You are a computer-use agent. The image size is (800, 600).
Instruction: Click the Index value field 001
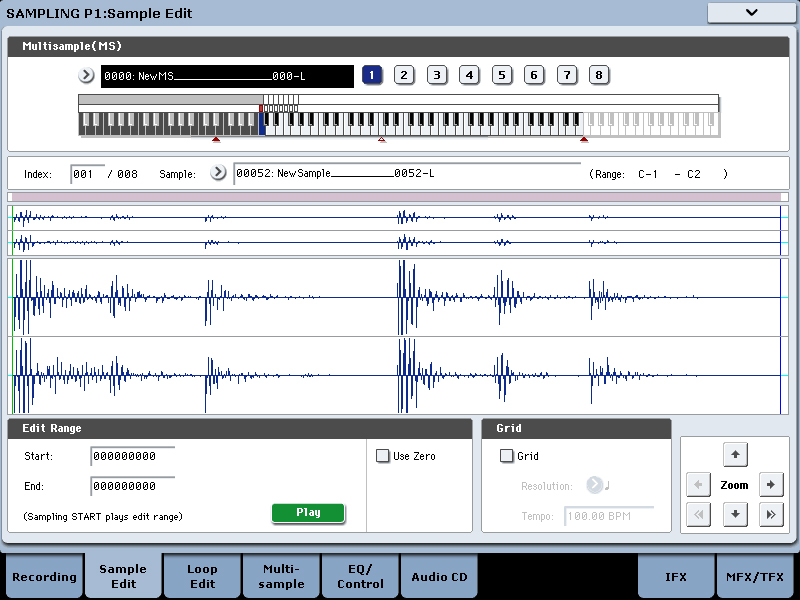(x=87, y=174)
